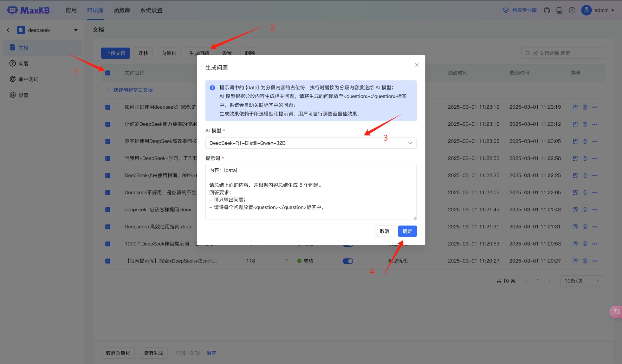Click sync icon for 11:21:31 row

point(575,227)
